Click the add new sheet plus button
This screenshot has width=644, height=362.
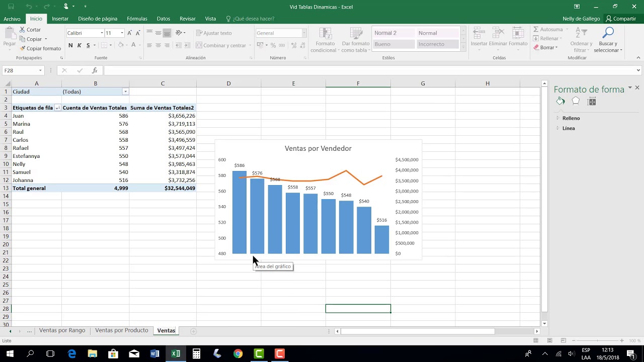[193, 331]
